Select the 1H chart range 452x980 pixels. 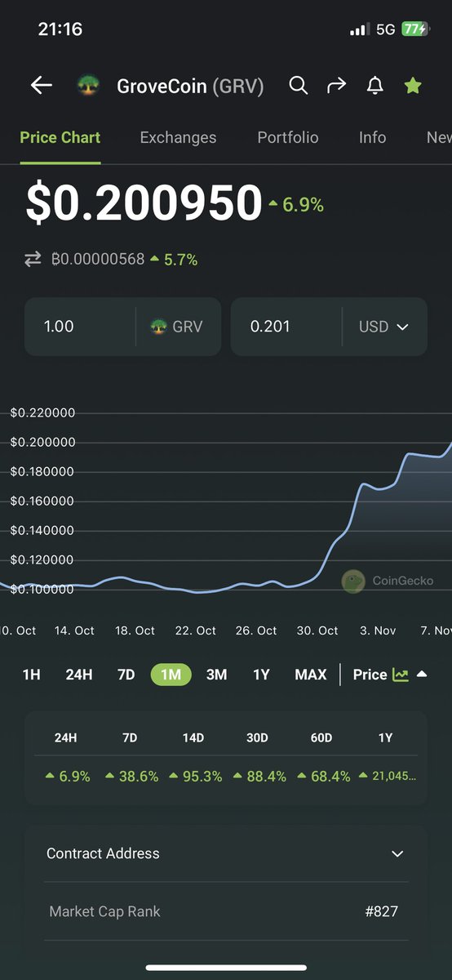coord(31,675)
